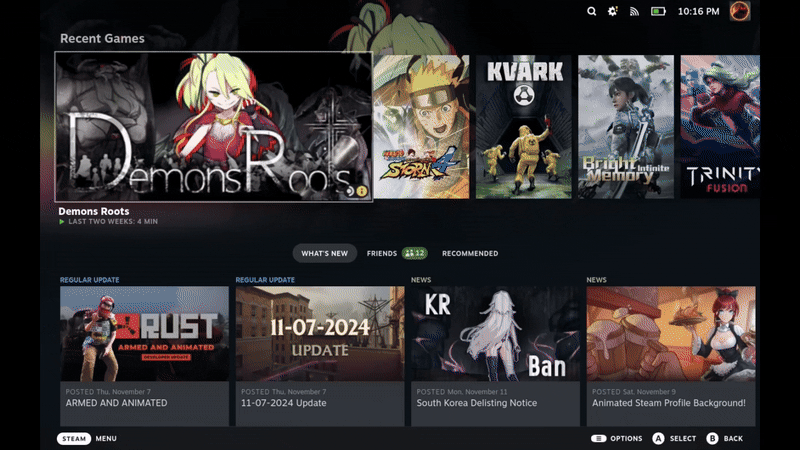Click the Options menu glyph icon
Screen dimensions: 800x450
[x=598, y=439]
